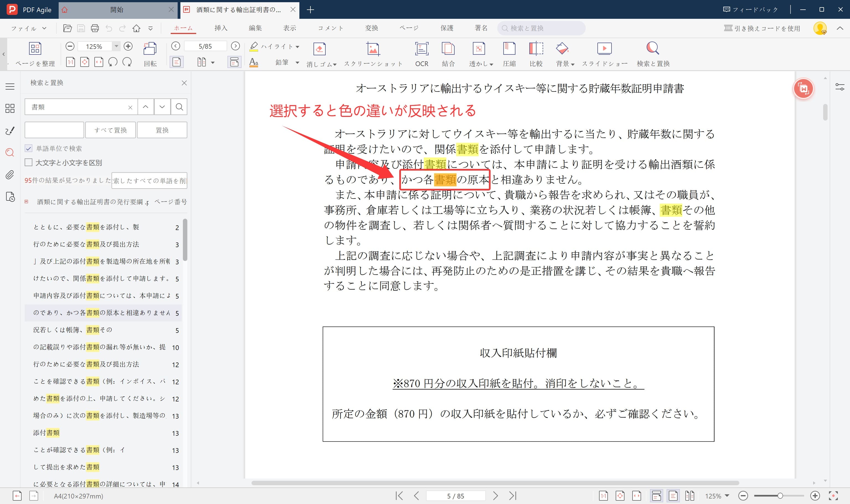Expand the 鉛筆 tool dropdown
This screenshot has height=504, width=850.
pos(297,63)
